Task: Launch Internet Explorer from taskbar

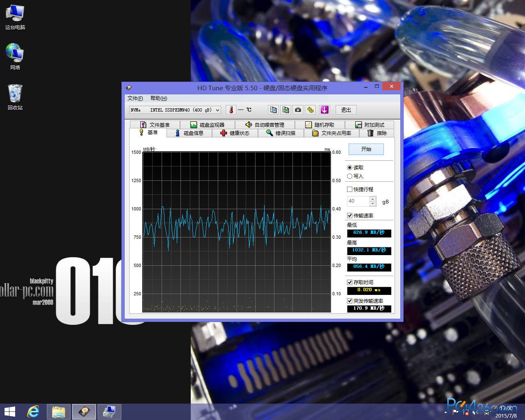Action: coord(33,412)
